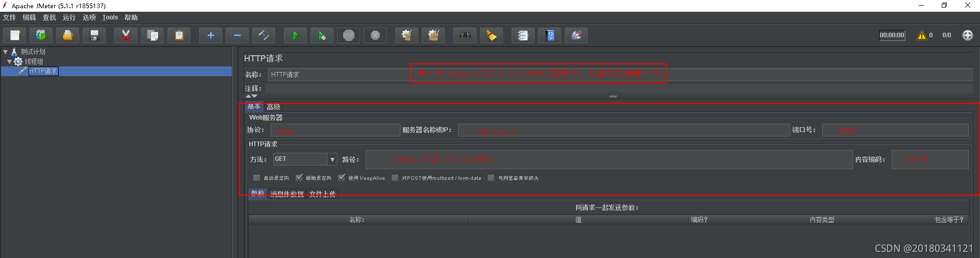
Task: Clear all results with double broom icon
Action: point(433,35)
